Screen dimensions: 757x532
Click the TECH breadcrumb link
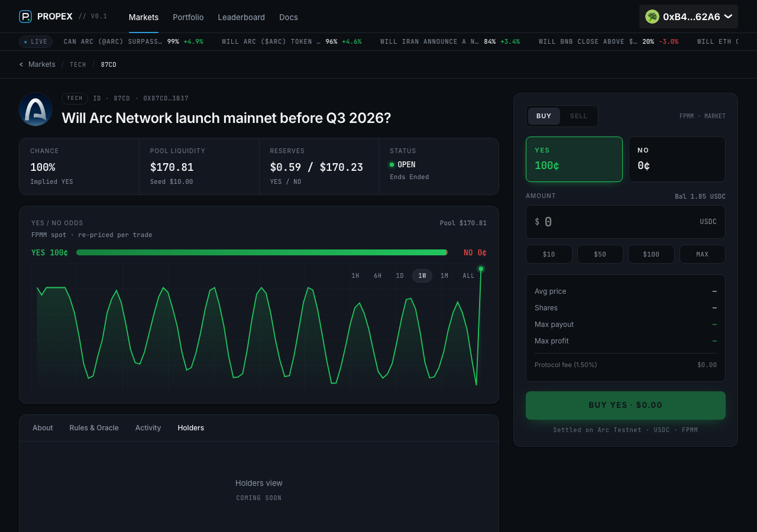coord(78,64)
